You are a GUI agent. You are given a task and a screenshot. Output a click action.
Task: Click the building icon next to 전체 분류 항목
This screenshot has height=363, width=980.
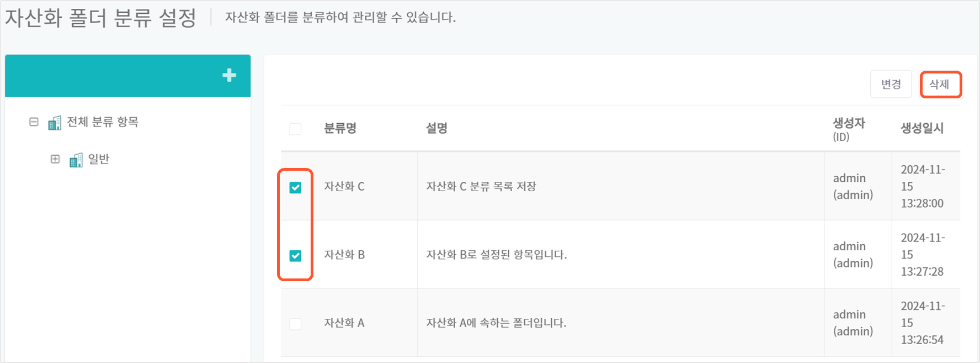55,123
